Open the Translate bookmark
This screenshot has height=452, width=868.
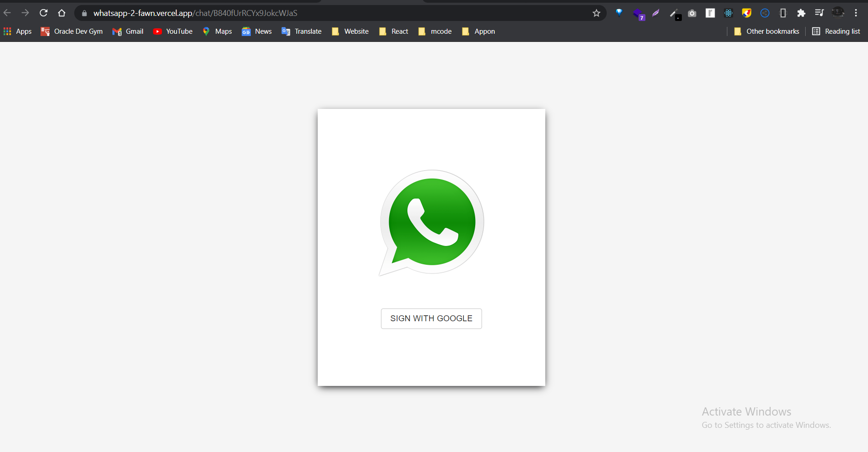(302, 31)
